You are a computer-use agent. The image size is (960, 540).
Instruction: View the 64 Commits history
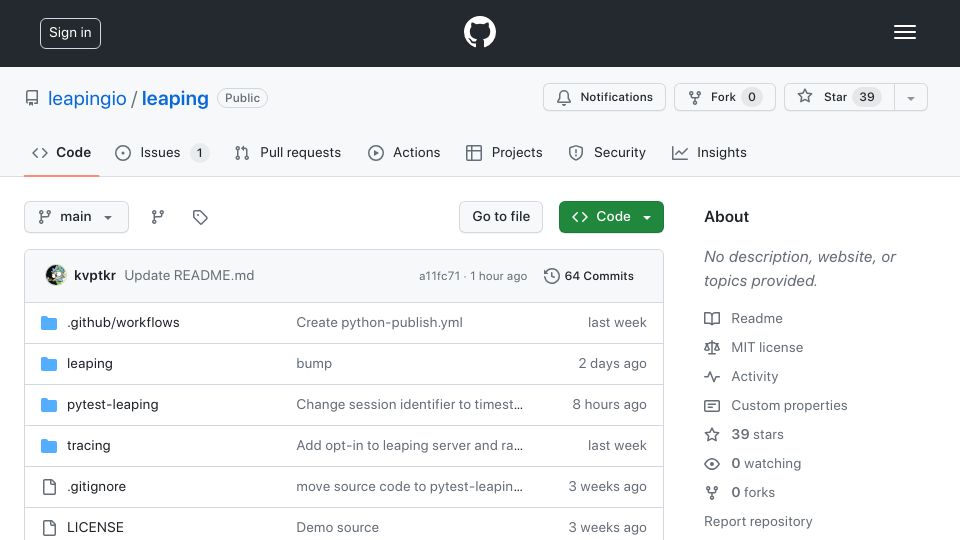pyautogui.click(x=589, y=276)
